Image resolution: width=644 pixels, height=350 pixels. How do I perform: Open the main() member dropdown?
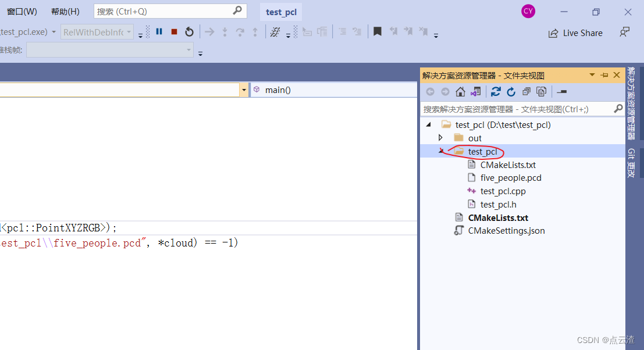point(333,90)
